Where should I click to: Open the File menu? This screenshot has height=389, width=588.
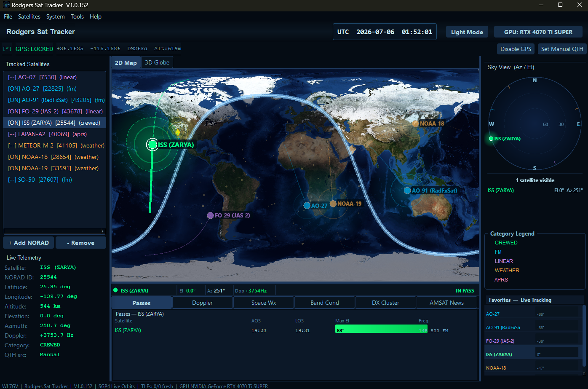[8, 16]
